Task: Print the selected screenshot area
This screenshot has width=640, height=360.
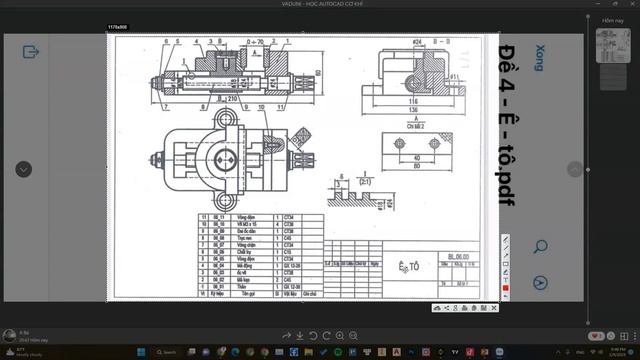Action: tap(464, 308)
